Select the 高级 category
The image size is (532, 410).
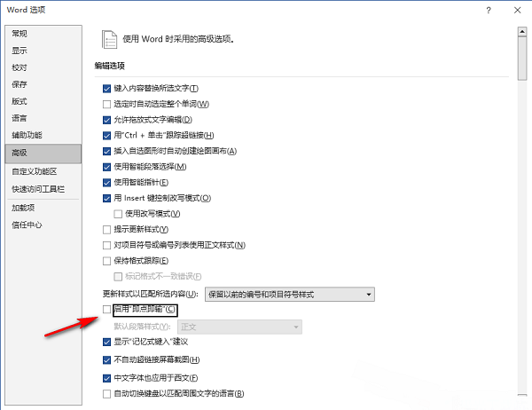[43, 154]
